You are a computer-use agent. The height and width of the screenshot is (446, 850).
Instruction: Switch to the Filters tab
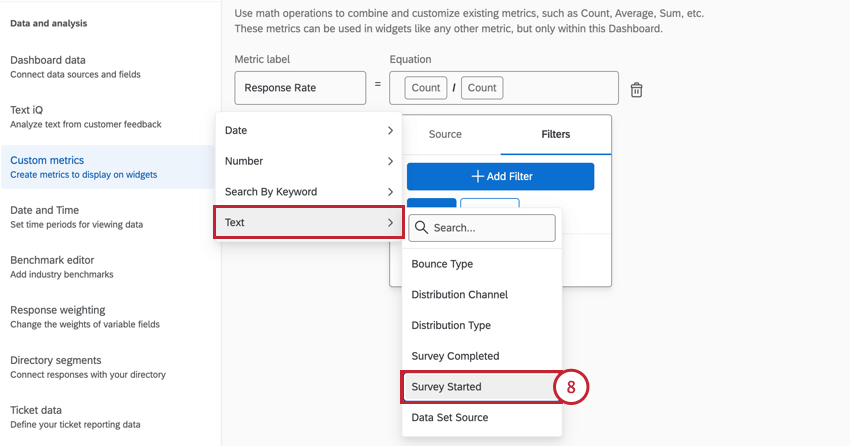555,134
